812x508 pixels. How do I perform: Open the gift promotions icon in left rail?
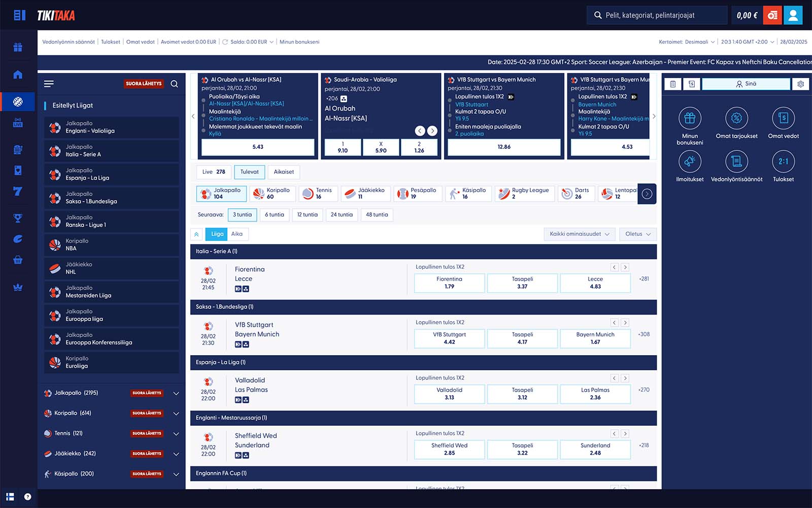point(18,47)
